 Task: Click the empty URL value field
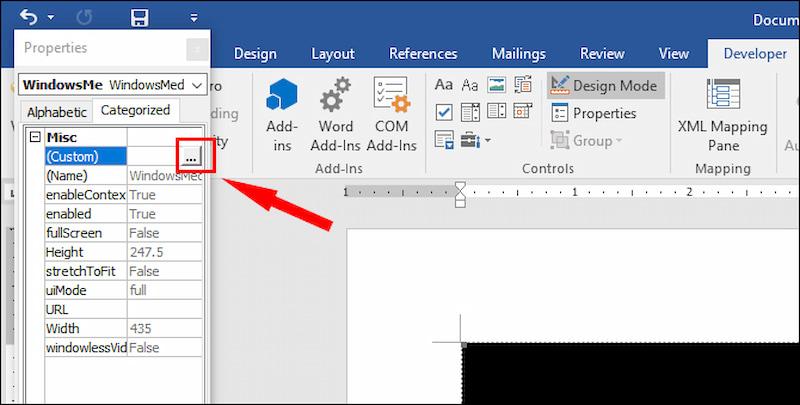point(165,309)
